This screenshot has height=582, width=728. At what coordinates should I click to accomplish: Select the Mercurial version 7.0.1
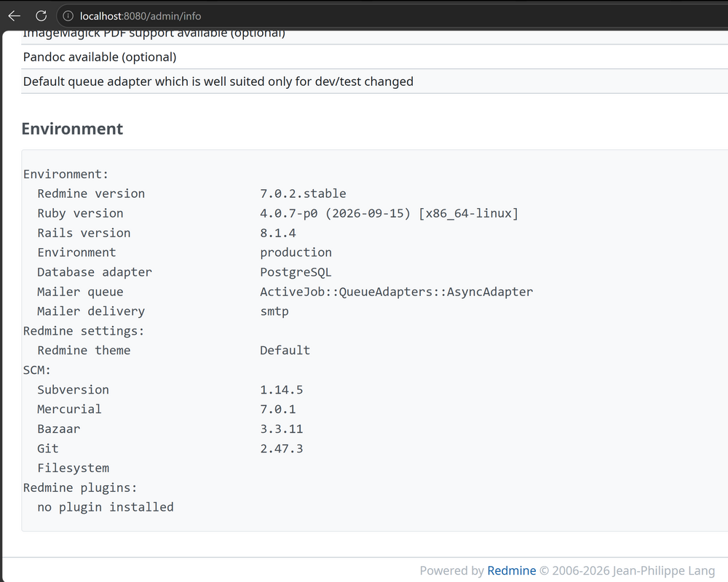click(278, 409)
